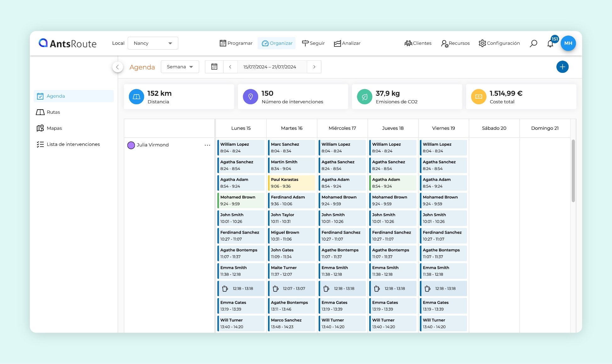Open the search magnifier icon
The width and height of the screenshot is (612, 364).
tap(533, 43)
